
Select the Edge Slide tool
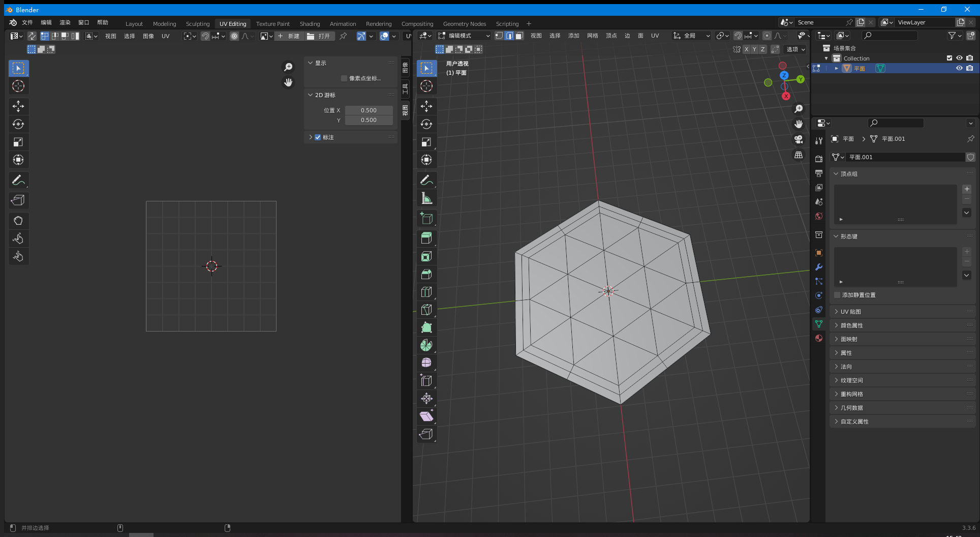click(426, 380)
